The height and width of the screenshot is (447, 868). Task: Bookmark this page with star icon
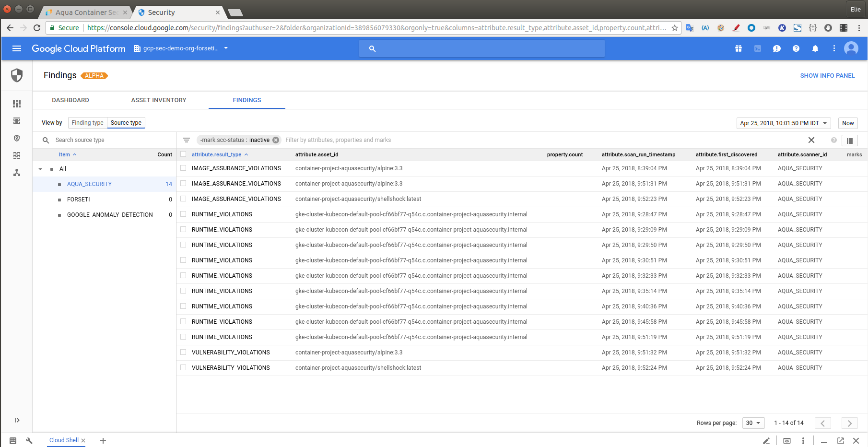pos(675,28)
